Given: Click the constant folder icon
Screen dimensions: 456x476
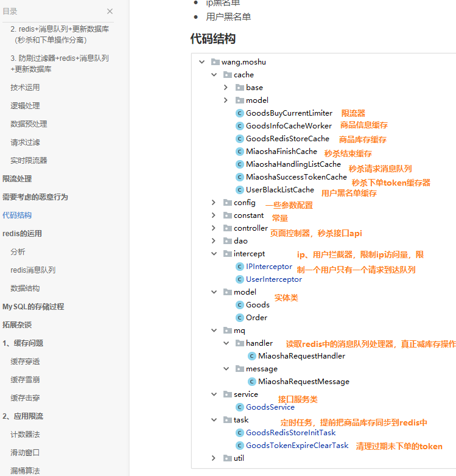Looking at the screenshot, I should pyautogui.click(x=228, y=215).
